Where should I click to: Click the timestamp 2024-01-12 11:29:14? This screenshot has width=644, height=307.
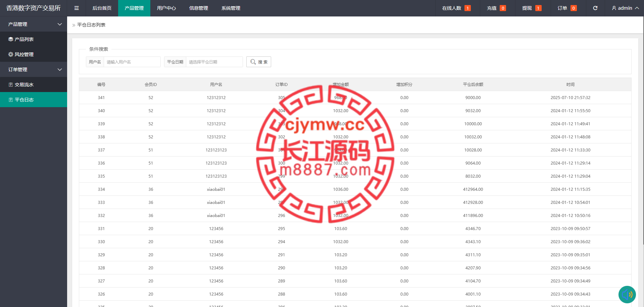[571, 163]
